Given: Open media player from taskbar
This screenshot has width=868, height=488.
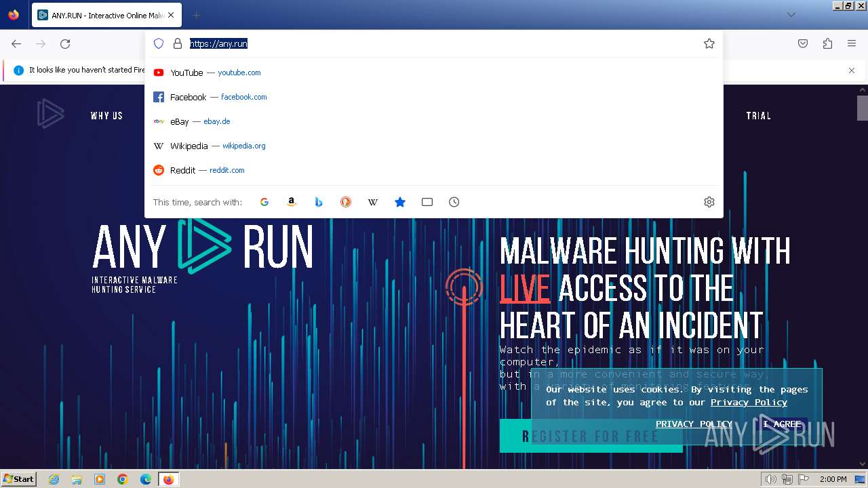Looking at the screenshot, I should tap(100, 479).
